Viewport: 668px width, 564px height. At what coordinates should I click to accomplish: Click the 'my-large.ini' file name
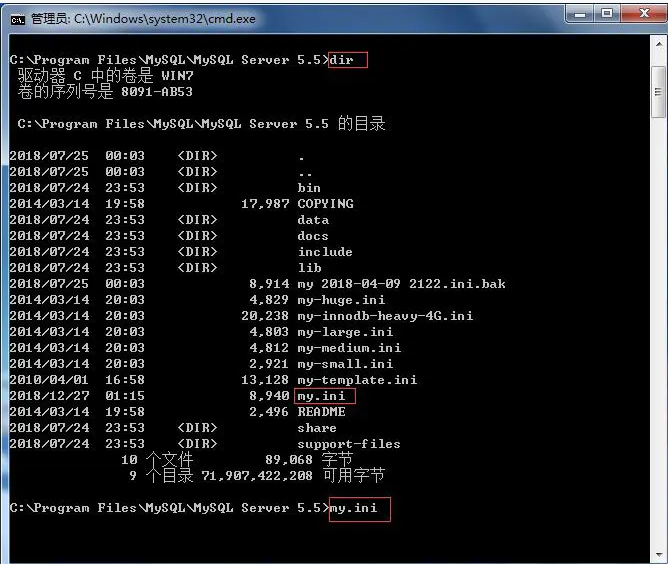[x=345, y=332]
